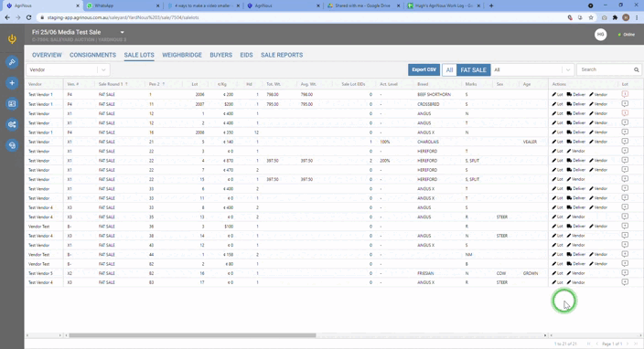Open comment icon for CHAROLAIS row

click(x=625, y=142)
